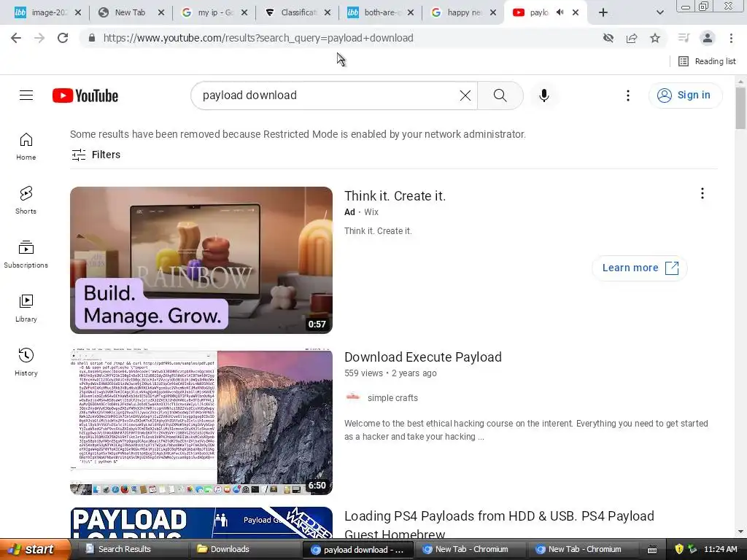Open the 'Think it. Create it.' title
This screenshot has width=747, height=560.
pyautogui.click(x=395, y=195)
